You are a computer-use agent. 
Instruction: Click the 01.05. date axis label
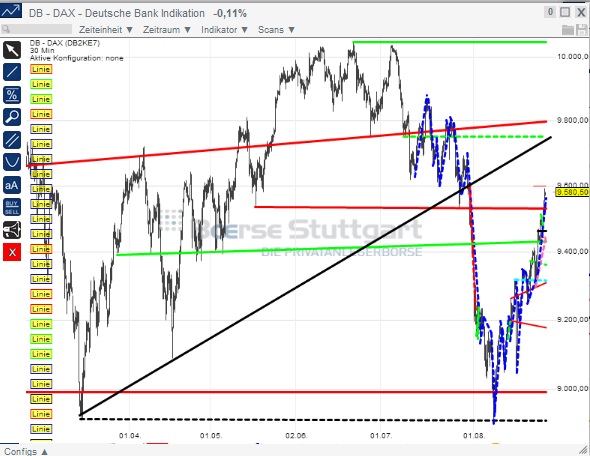click(211, 436)
